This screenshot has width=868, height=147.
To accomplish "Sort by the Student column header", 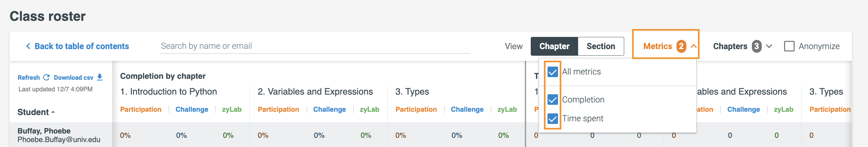I will 33,112.
